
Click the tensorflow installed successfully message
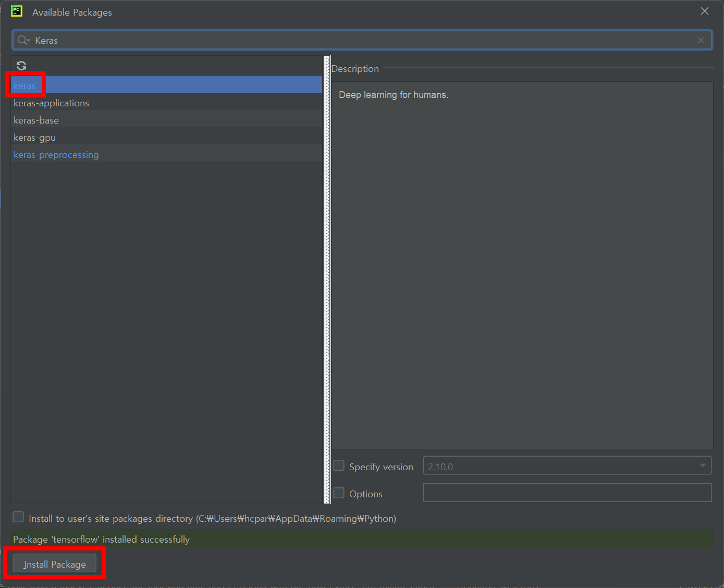pos(102,540)
